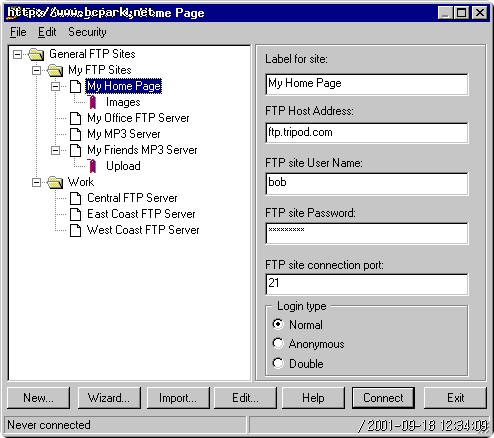Image resolution: width=494 pixels, height=438 pixels.
Task: Select the Images bookmark entry
Action: point(123,102)
